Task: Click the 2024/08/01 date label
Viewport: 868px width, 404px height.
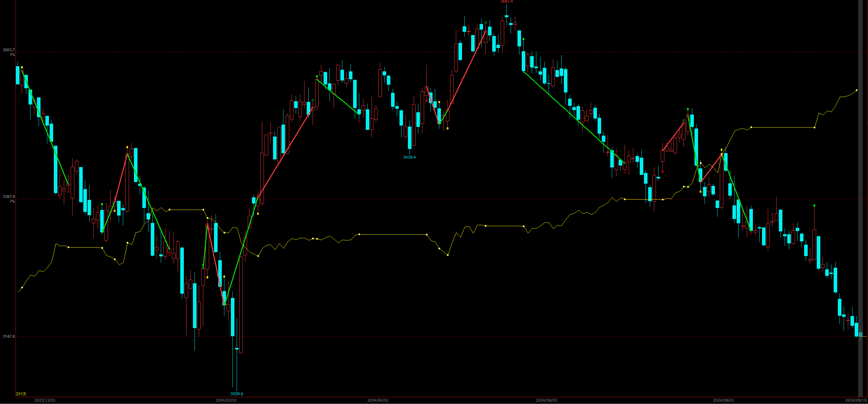Action: (x=723, y=400)
